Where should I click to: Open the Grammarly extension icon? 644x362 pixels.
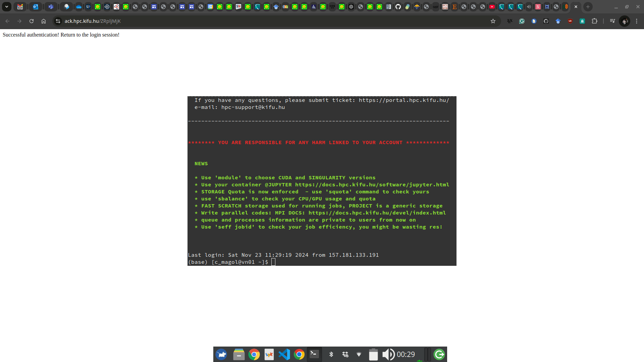(522, 21)
